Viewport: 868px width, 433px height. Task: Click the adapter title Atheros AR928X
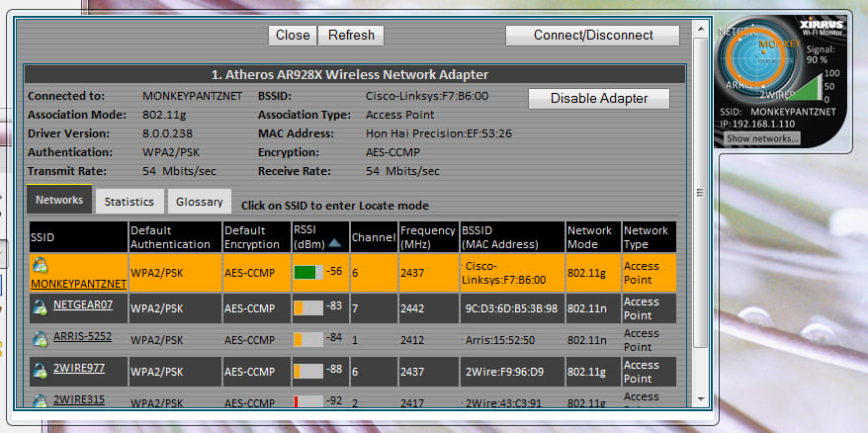click(x=350, y=74)
